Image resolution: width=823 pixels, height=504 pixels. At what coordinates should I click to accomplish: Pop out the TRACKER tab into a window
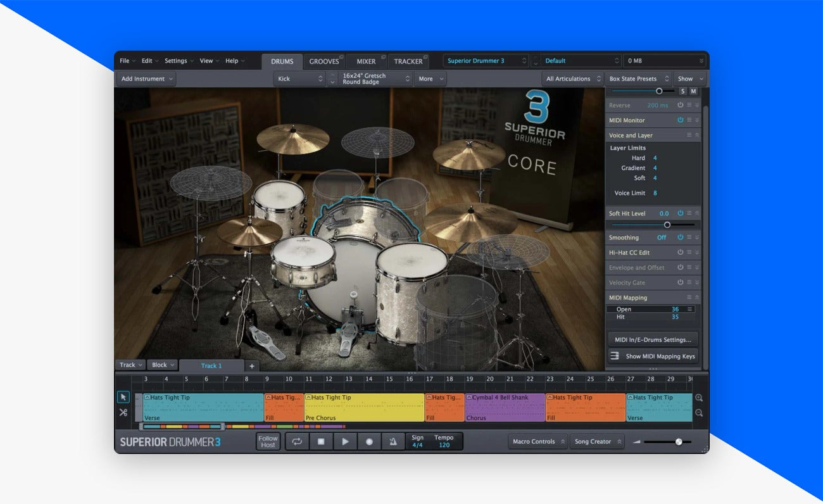tap(427, 57)
